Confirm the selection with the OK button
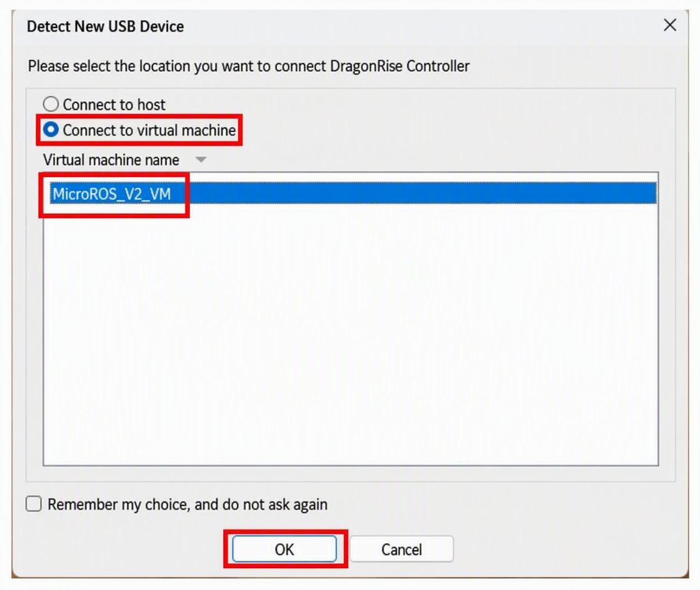Image resolution: width=700 pixels, height=590 pixels. click(x=284, y=549)
